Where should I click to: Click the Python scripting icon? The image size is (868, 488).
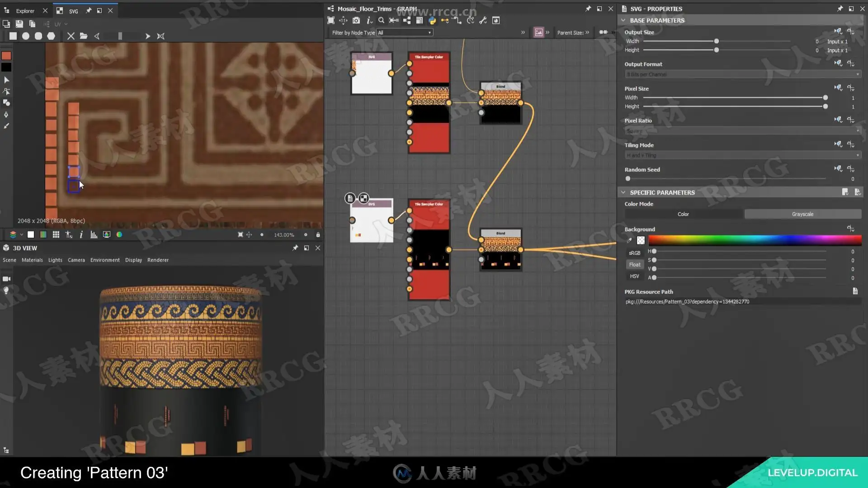tap(432, 20)
